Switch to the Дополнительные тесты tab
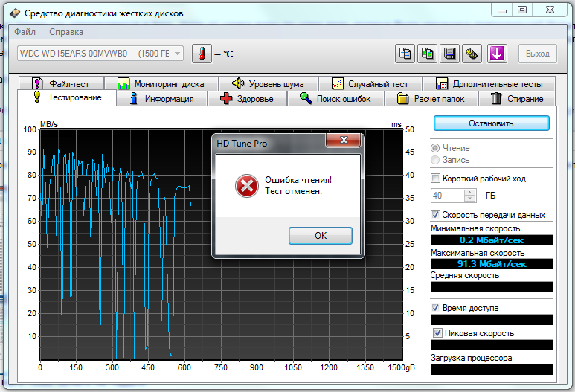575x392 pixels. coord(489,83)
